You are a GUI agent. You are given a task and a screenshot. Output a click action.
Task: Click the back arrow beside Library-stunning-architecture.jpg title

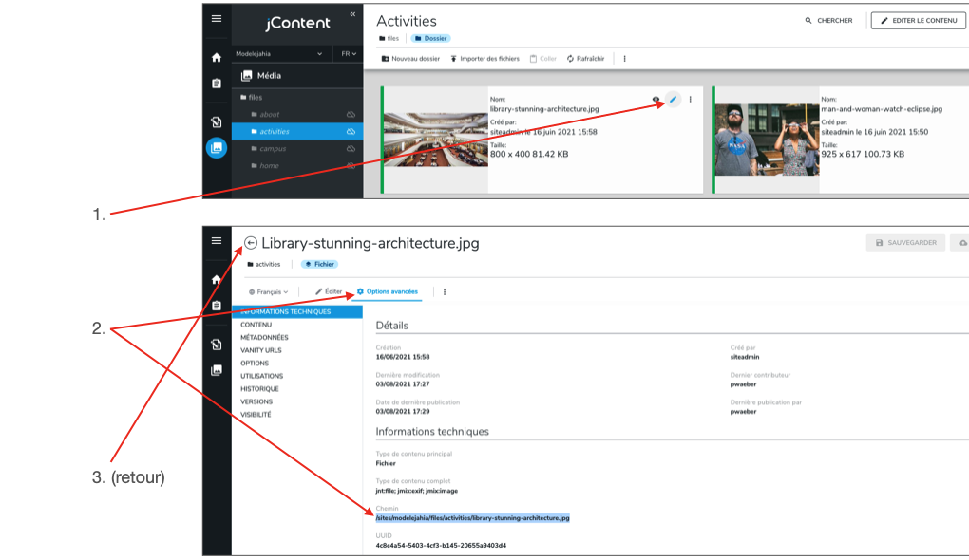(x=251, y=243)
